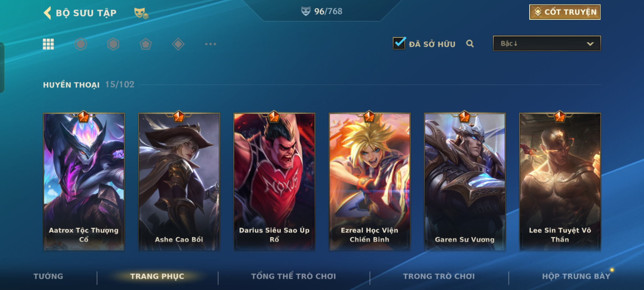Go back using the Bộ Sưu Tập arrow
Image resolution: width=644 pixels, height=290 pixels.
click(47, 13)
